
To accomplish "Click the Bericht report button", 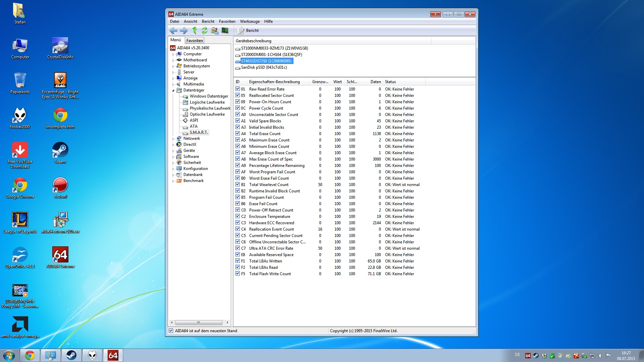I will click(x=248, y=31).
